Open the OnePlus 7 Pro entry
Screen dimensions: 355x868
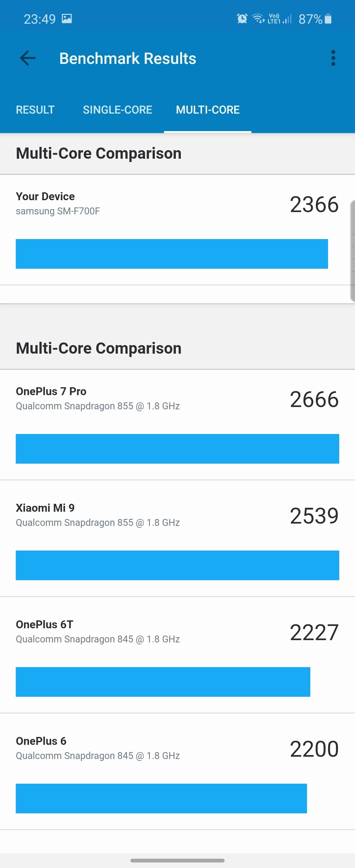pyautogui.click(x=177, y=424)
